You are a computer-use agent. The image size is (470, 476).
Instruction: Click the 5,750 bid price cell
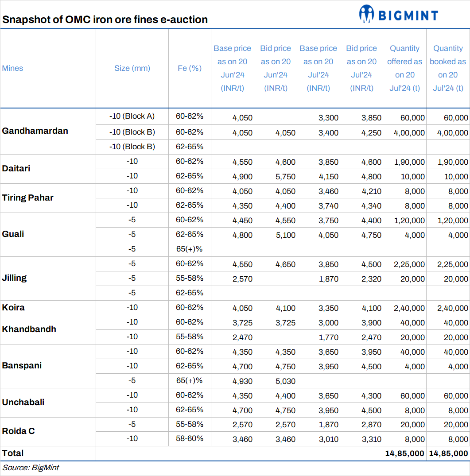[286, 176]
